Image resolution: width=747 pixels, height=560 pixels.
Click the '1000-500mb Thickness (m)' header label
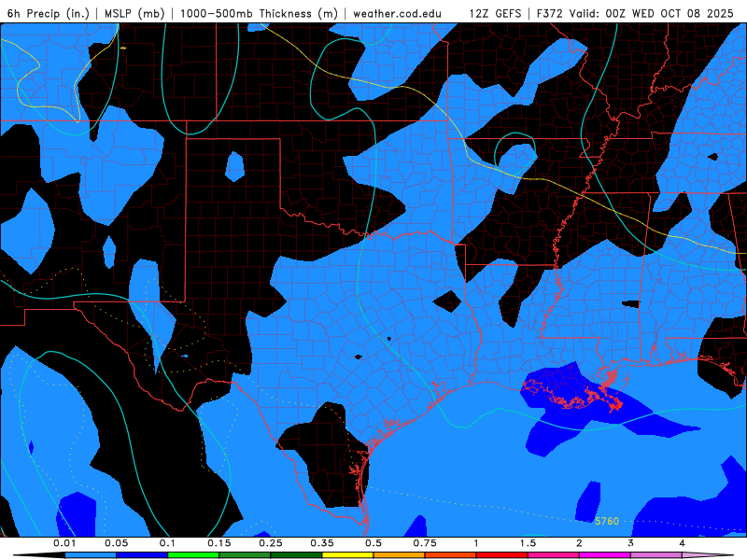point(259,13)
